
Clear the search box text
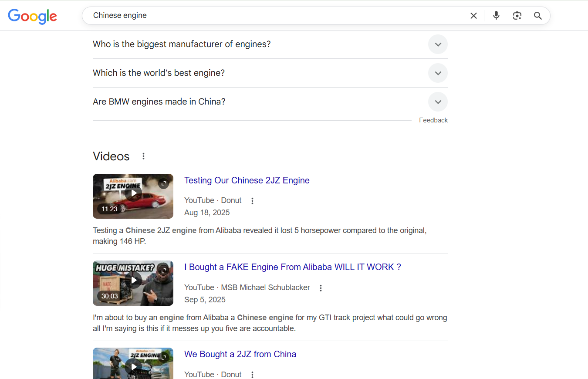point(473,16)
